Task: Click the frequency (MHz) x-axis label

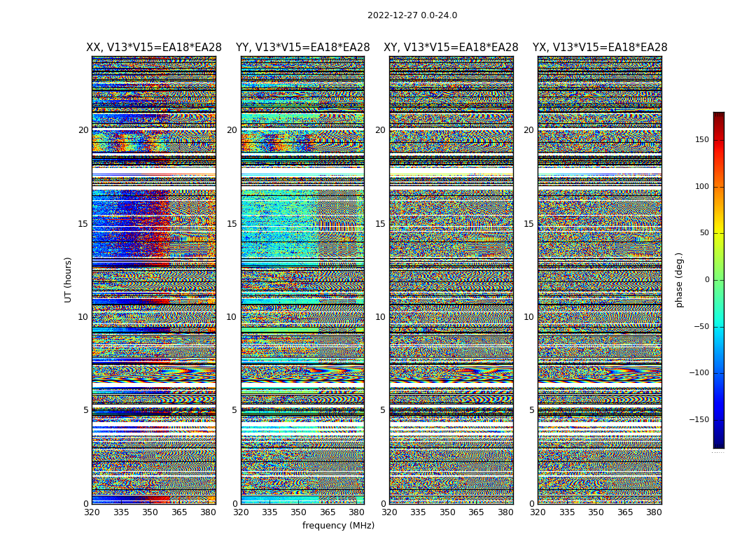Action: pos(338,526)
